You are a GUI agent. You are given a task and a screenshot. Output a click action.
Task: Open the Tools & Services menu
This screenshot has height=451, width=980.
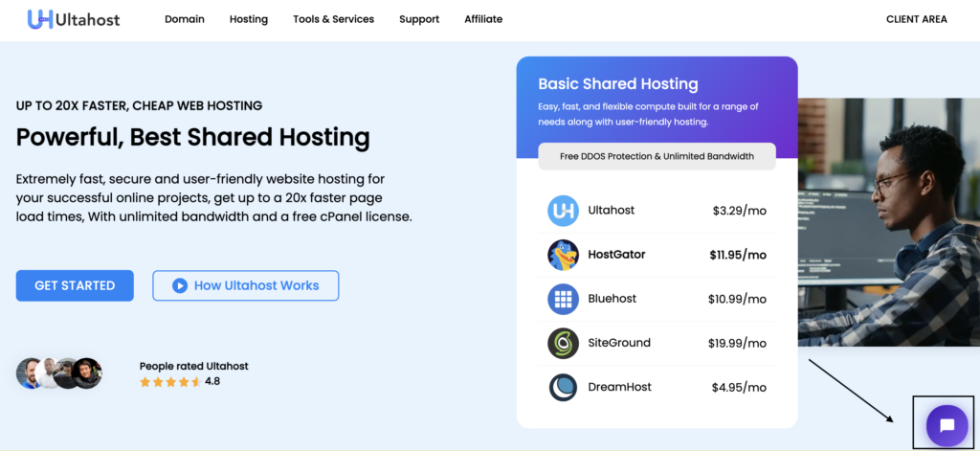(334, 19)
